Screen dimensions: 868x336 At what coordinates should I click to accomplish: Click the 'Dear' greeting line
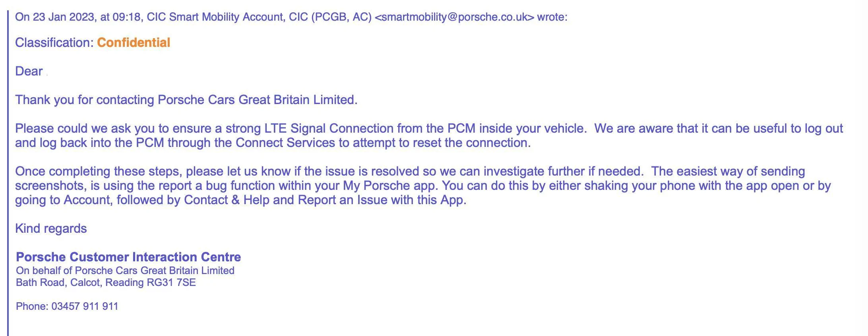(x=29, y=71)
